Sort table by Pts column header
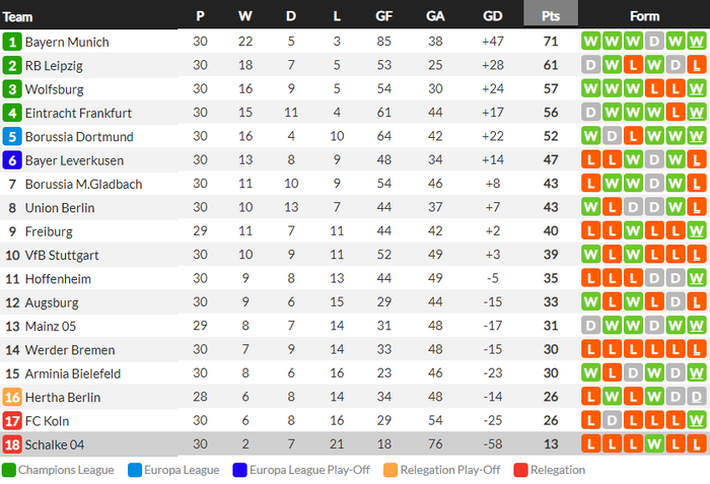Screen dimensions: 710x484 550,17
